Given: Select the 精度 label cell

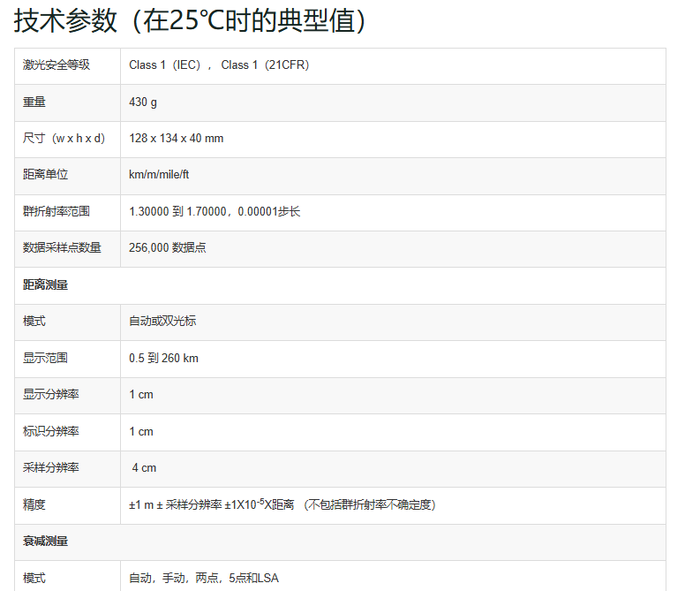Looking at the screenshot, I should pyautogui.click(x=67, y=505).
